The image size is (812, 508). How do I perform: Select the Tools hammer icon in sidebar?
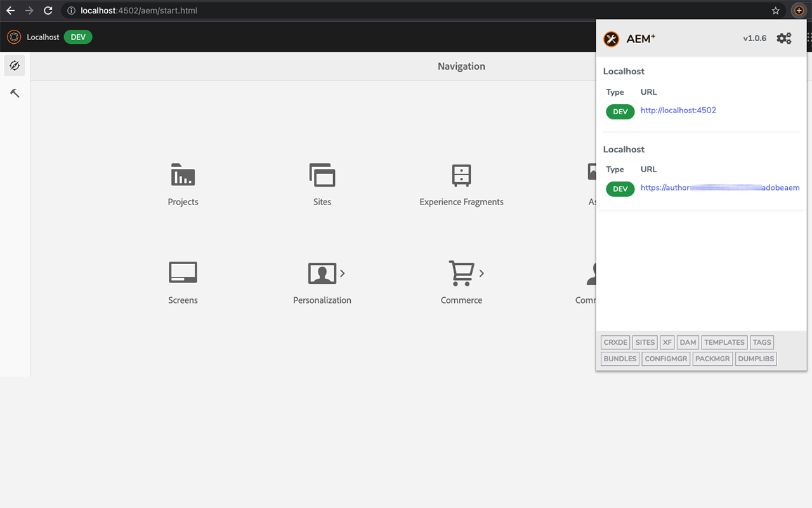[15, 93]
